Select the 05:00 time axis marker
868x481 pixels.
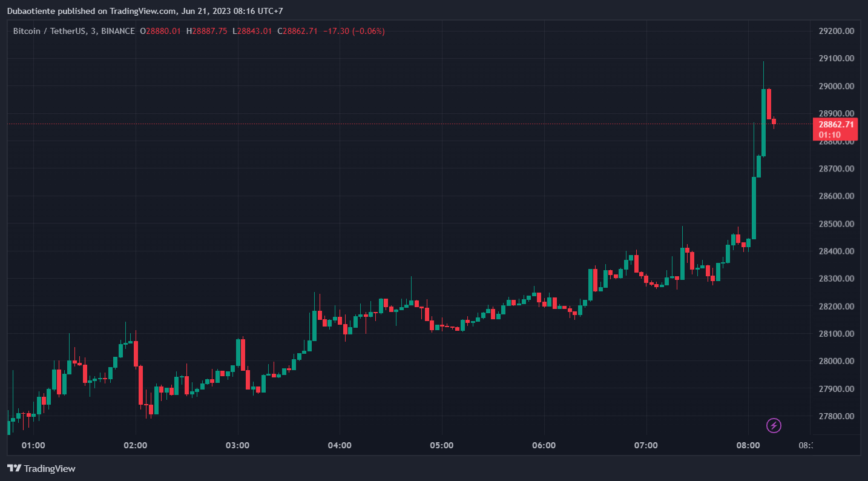tap(442, 445)
